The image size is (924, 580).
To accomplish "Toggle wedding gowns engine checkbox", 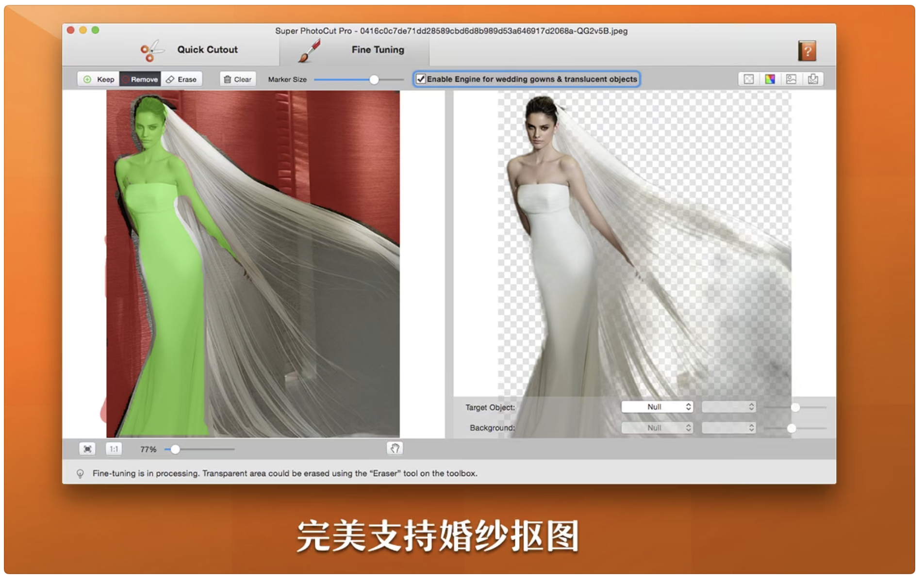I will click(x=421, y=79).
